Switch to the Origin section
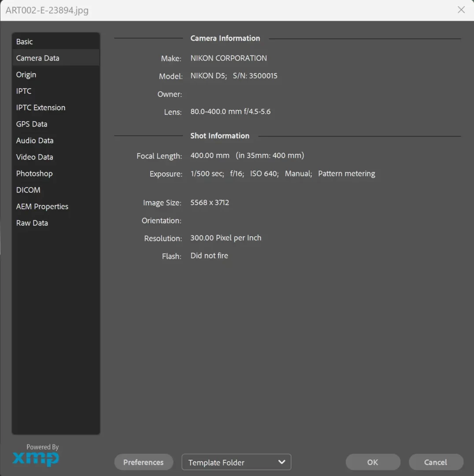474x476 pixels. (56, 74)
